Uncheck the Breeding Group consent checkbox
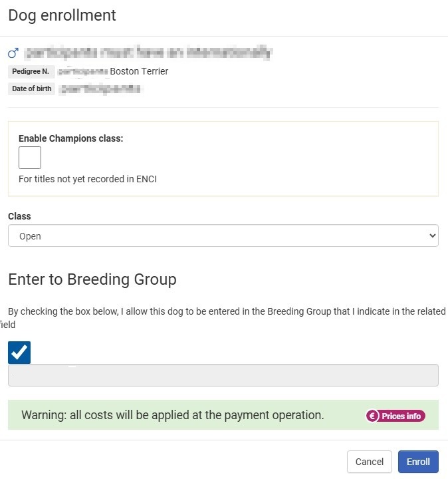The width and height of the screenshot is (448, 479). click(19, 353)
